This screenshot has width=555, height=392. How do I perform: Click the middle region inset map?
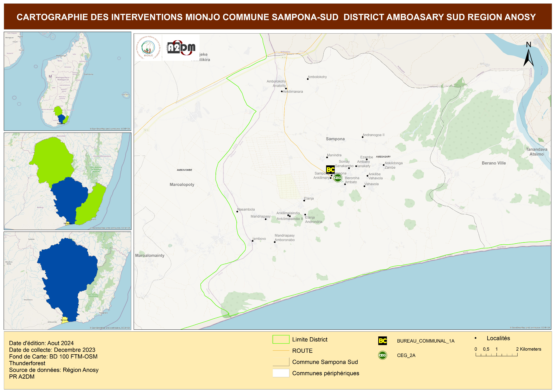pyautogui.click(x=67, y=181)
